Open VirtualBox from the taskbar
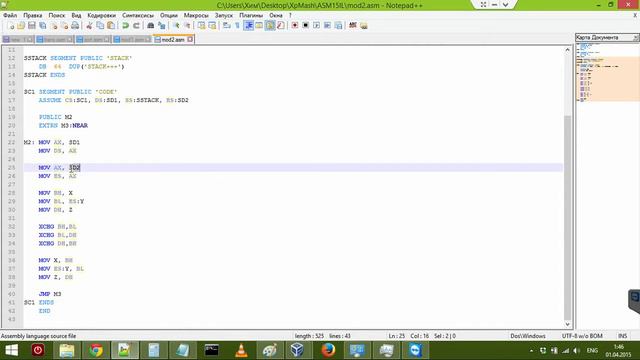This screenshot has height=360, width=640. tap(298, 350)
